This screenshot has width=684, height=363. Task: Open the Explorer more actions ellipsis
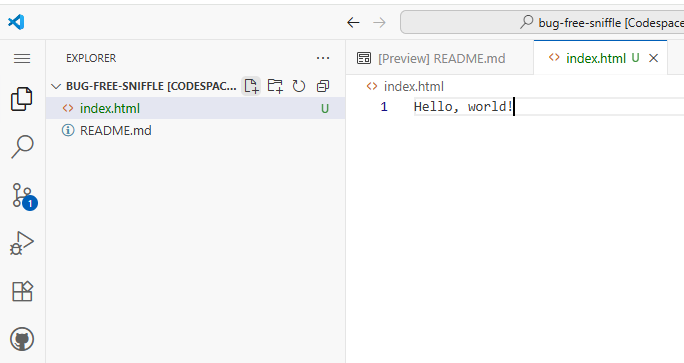point(323,58)
